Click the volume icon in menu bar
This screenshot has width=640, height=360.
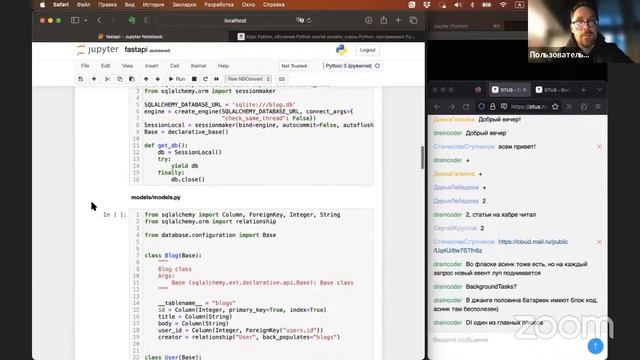pyautogui.click(x=458, y=5)
